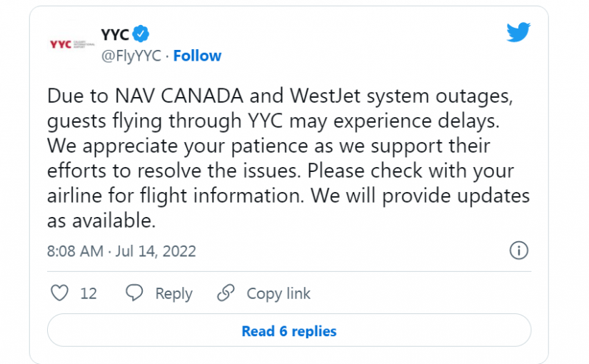Open the YYC display name profile link
Image resolution: width=589 pixels, height=364 pixels.
[x=114, y=34]
